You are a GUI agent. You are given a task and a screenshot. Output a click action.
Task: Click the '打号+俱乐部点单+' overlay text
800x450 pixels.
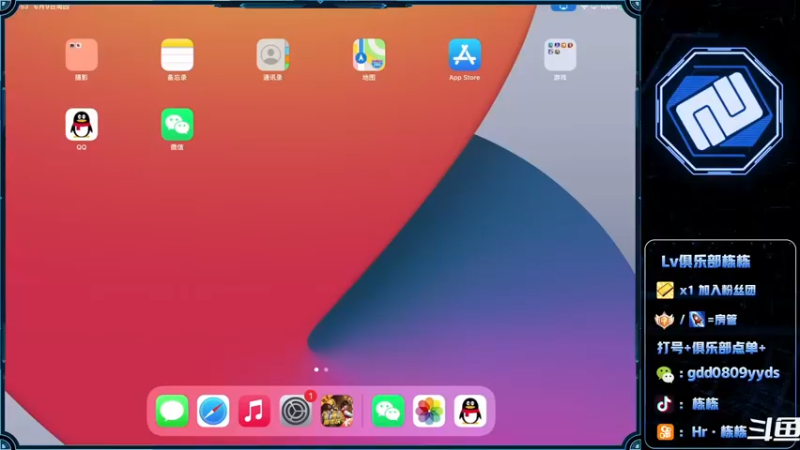pos(711,348)
